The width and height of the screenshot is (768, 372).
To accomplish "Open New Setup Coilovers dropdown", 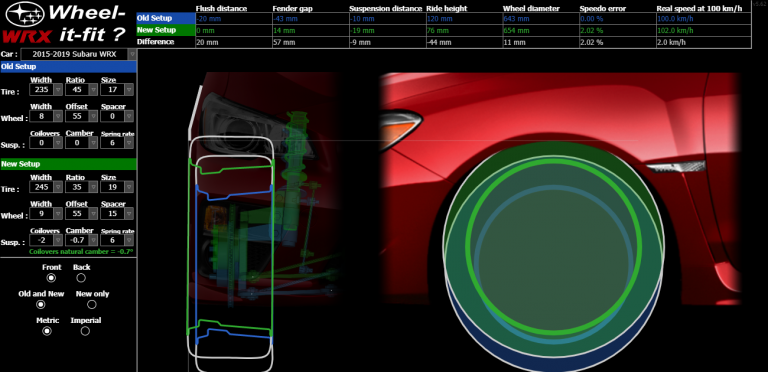I will click(x=46, y=240).
